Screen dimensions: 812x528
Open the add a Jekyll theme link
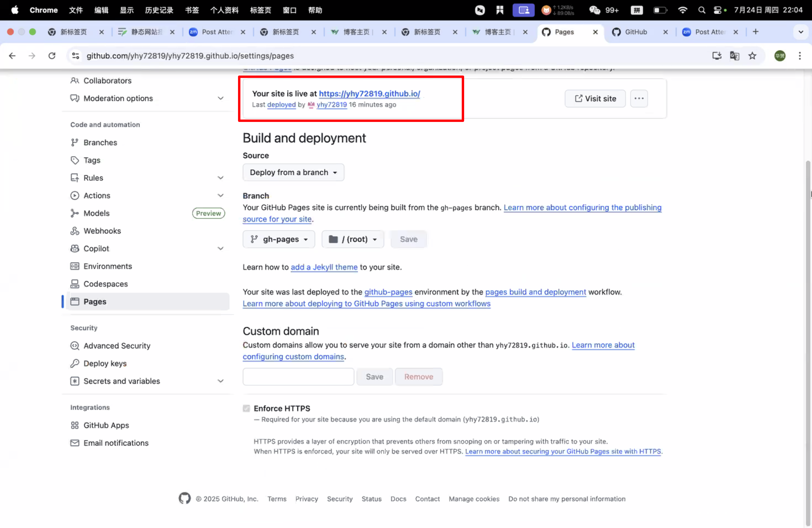324,267
